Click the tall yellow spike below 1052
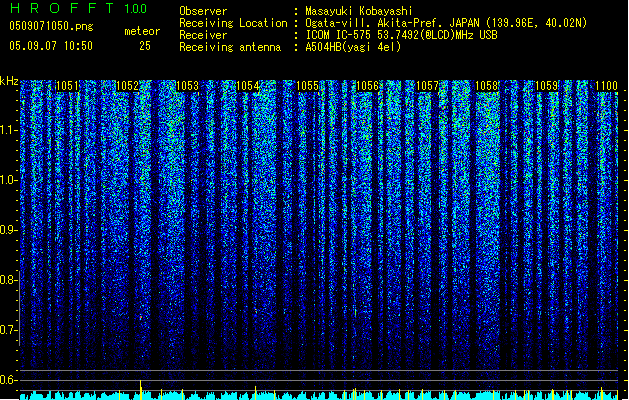The width and height of the screenshot is (629, 400). click(140, 390)
